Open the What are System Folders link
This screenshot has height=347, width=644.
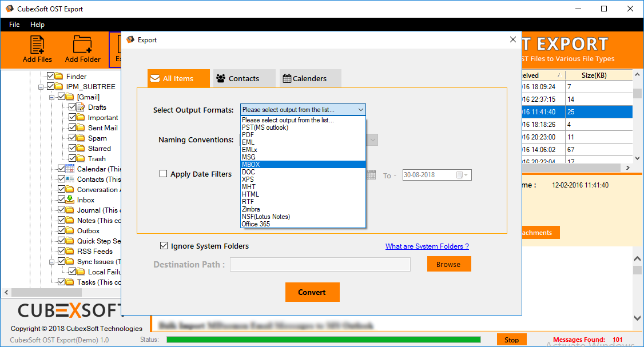coord(427,246)
